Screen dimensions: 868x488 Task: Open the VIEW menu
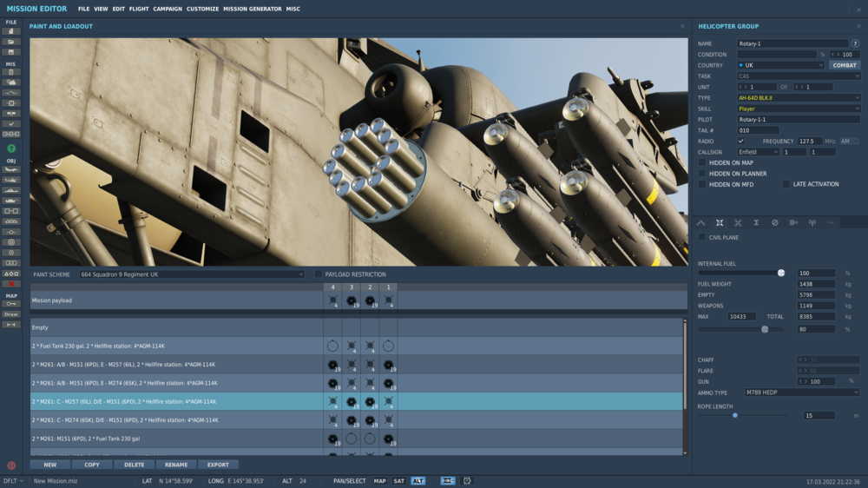pos(101,9)
